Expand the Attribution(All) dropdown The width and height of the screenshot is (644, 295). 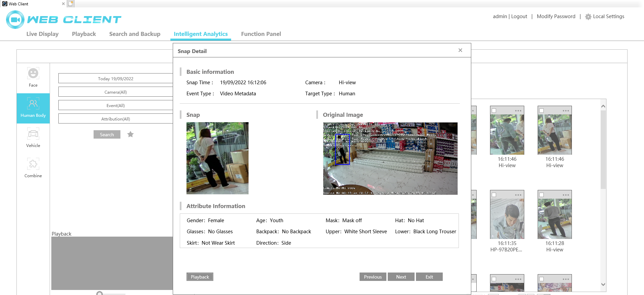pyautogui.click(x=115, y=119)
